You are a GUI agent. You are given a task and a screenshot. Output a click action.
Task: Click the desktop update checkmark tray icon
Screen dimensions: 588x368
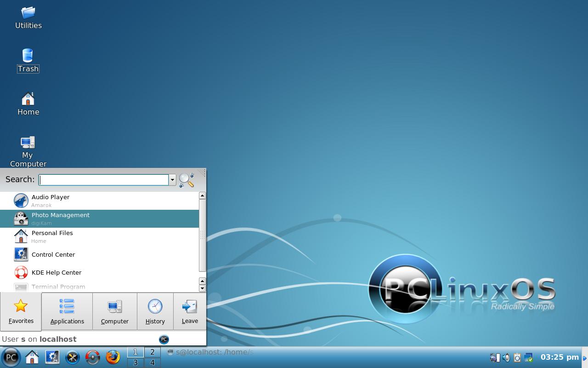click(528, 357)
